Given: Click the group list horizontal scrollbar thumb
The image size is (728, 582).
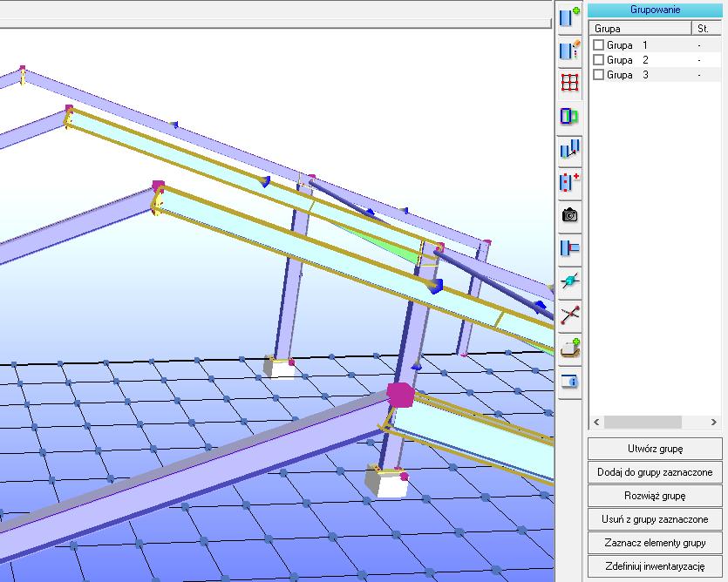Looking at the screenshot, I should 642,422.
